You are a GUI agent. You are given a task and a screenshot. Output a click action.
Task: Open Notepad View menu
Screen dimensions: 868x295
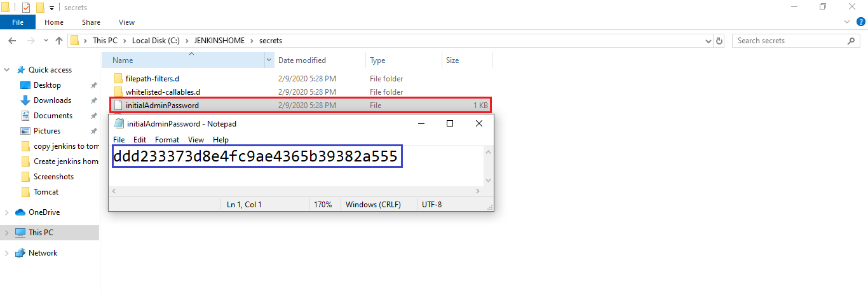[x=196, y=139]
